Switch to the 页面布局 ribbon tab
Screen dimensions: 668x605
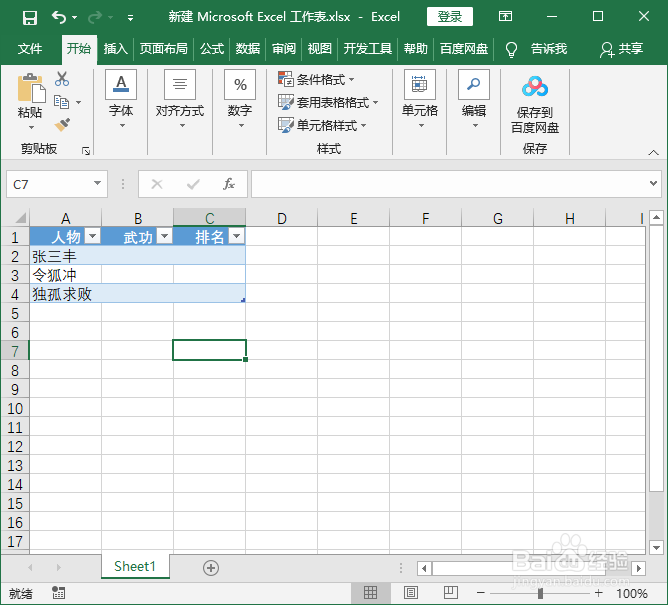[x=164, y=49]
